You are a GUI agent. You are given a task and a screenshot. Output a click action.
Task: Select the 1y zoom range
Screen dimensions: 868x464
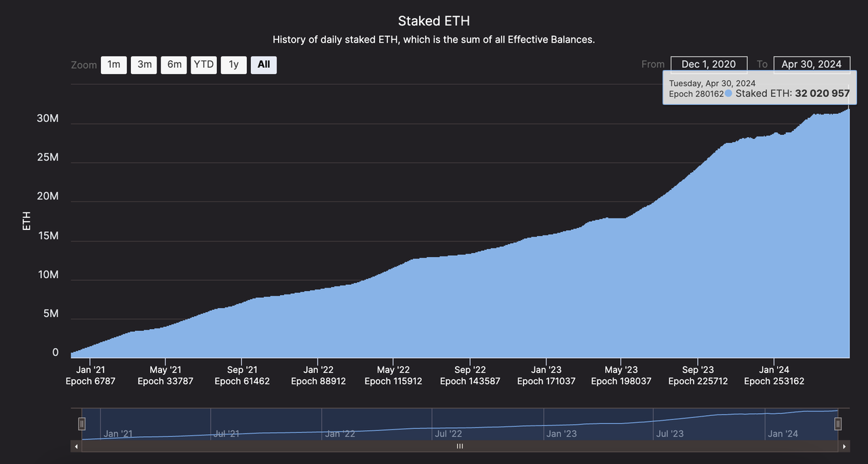[233, 64]
